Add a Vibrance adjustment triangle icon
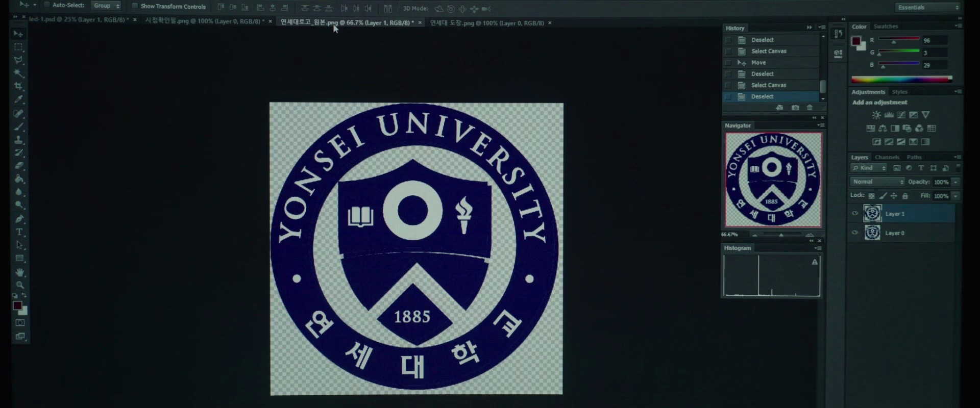Image resolution: width=980 pixels, height=408 pixels. [926, 115]
